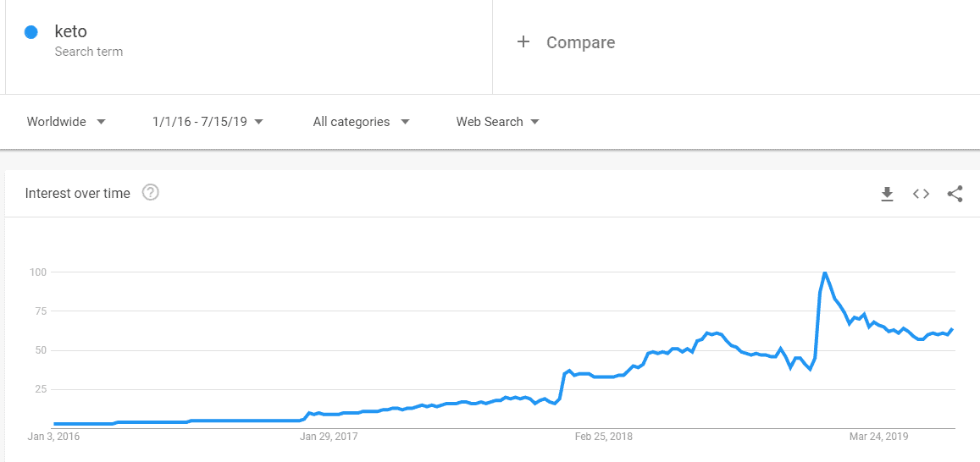Expand the All categories dropdown
The width and height of the screenshot is (980, 462).
(x=361, y=122)
